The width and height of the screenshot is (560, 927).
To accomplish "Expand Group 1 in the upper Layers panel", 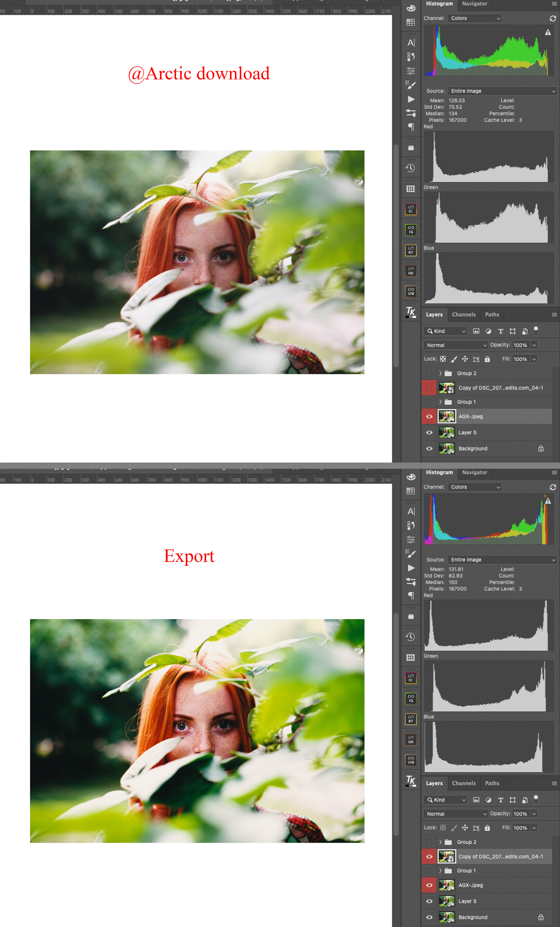I will 440,402.
